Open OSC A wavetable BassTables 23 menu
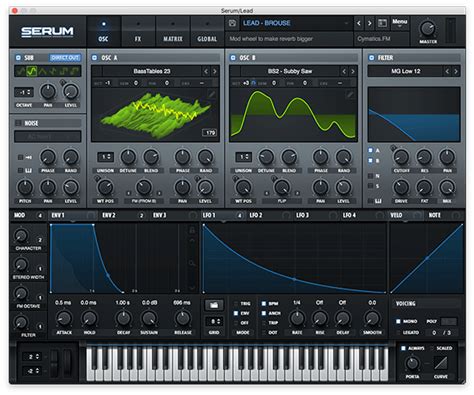This screenshot has height=395, width=474. tap(152, 71)
